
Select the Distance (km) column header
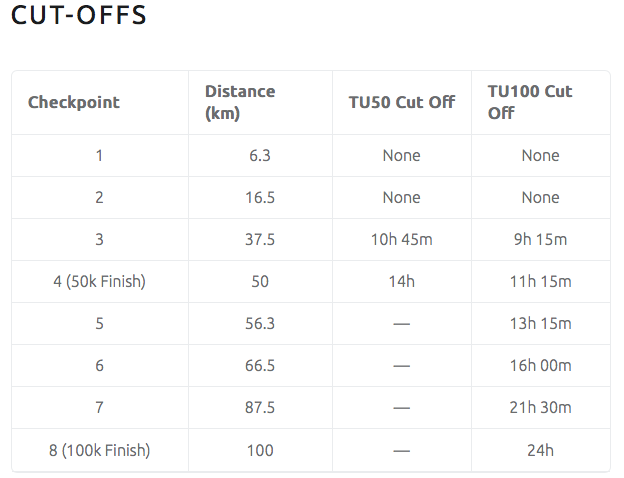(x=240, y=102)
